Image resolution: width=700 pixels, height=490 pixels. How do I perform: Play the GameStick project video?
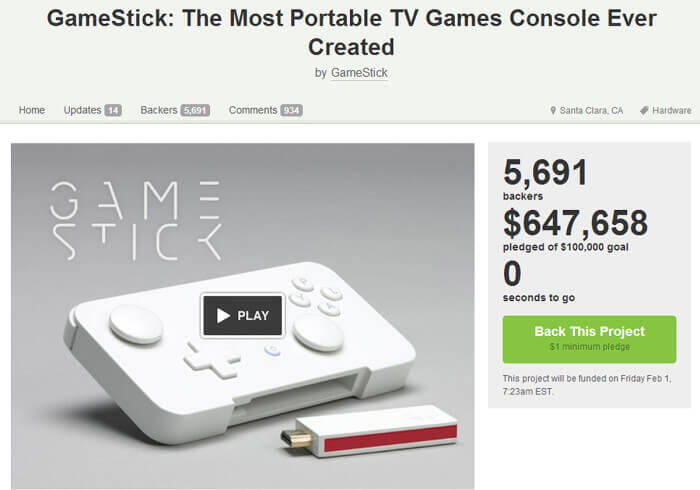coord(242,315)
